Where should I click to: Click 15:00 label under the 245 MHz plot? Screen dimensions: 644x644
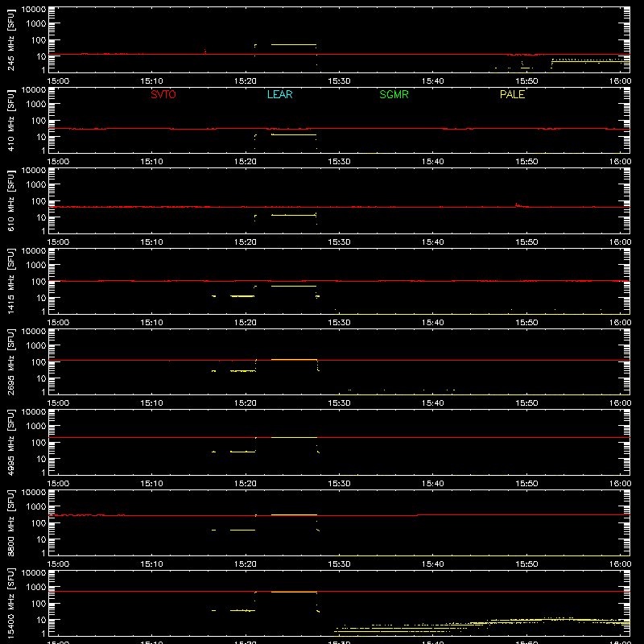(58, 81)
